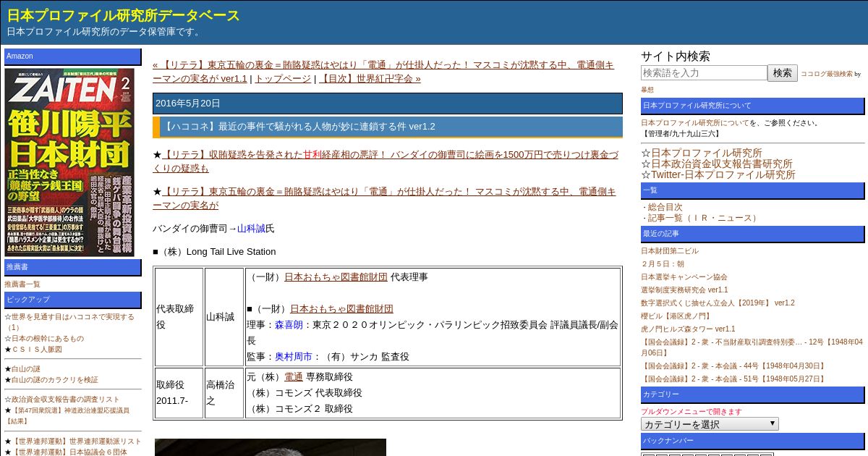The image size is (868, 456).
Task: Click the バックナンバー sidebar header
Action: click(752, 441)
